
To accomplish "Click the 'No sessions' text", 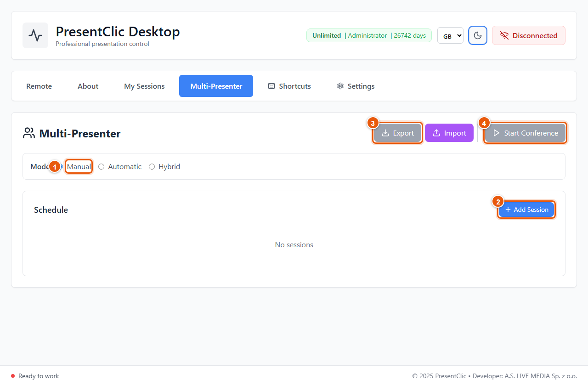I will (294, 244).
